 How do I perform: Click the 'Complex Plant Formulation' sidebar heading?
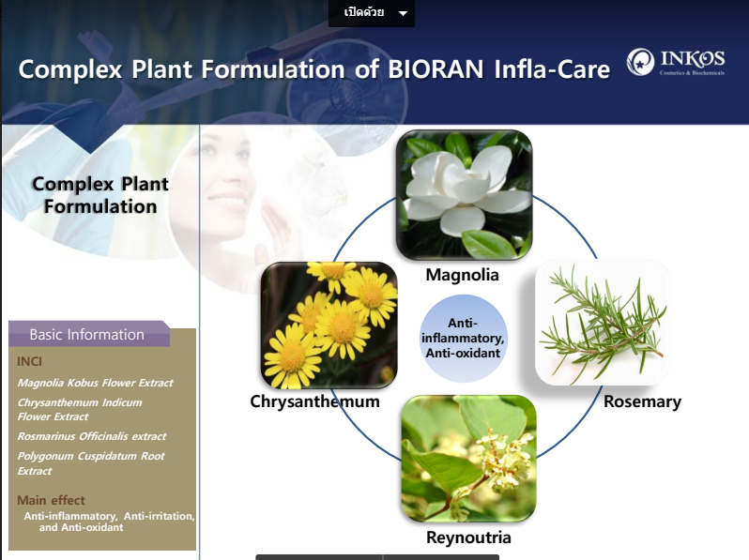[x=100, y=195]
